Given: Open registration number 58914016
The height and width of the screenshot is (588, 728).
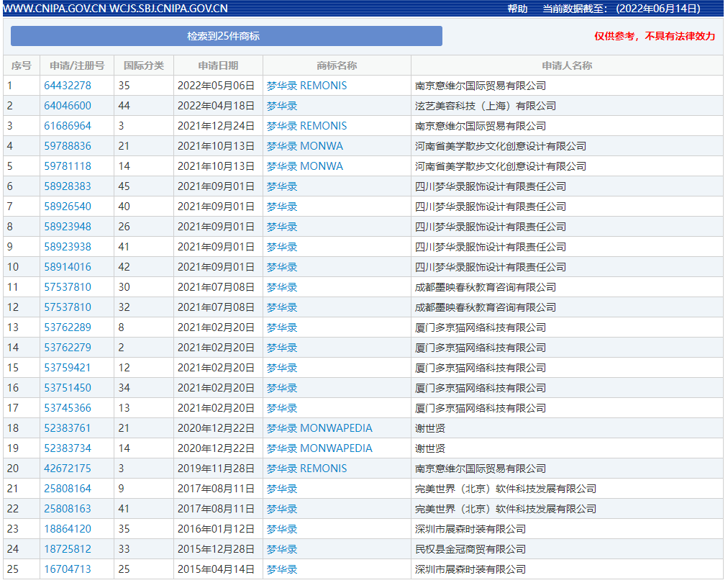Looking at the screenshot, I should (68, 267).
